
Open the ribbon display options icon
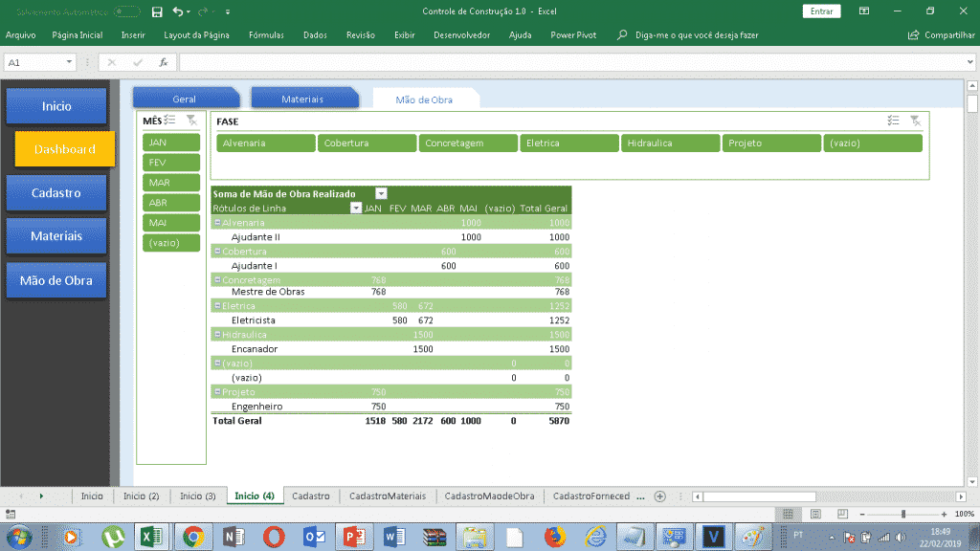coord(864,11)
